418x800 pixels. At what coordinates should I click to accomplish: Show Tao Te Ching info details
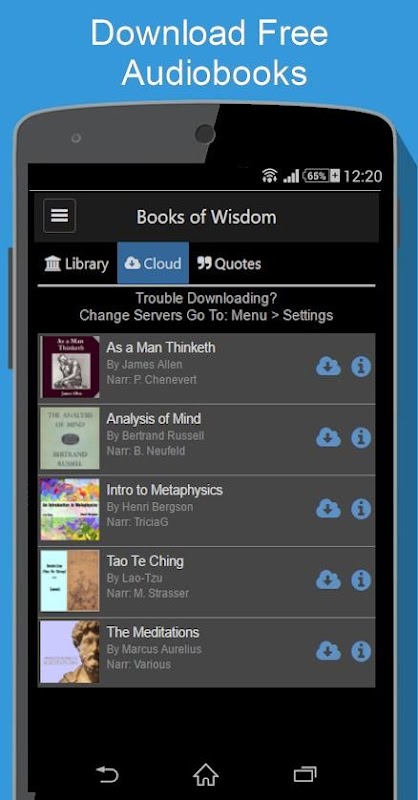(361, 580)
